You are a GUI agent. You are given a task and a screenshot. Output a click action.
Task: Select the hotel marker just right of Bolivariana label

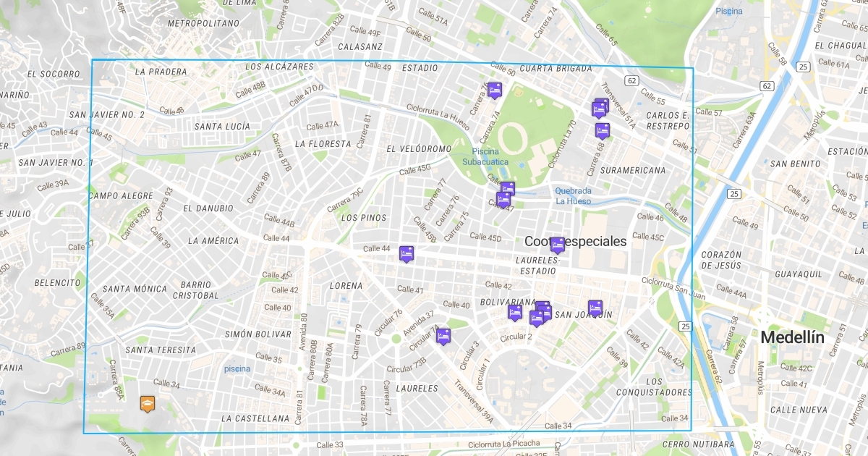coord(542,310)
